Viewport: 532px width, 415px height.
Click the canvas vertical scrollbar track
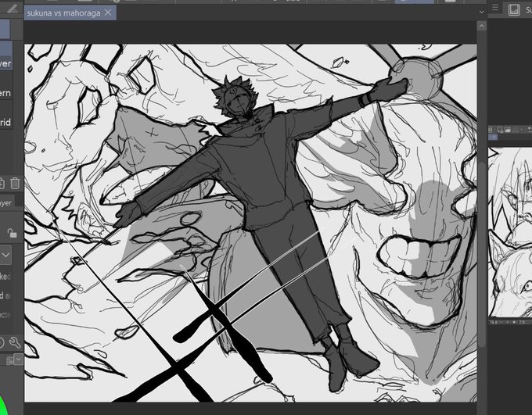click(x=481, y=217)
